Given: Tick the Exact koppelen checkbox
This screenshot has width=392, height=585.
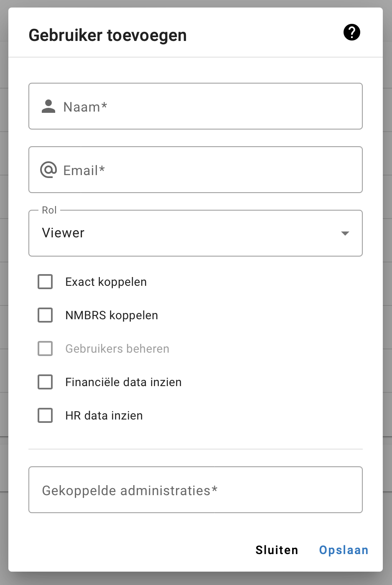Looking at the screenshot, I should pos(45,282).
